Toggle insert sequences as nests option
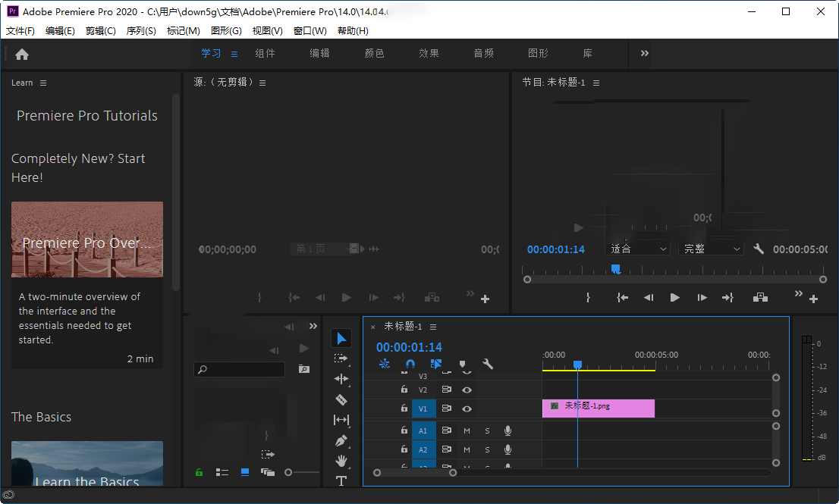Image resolution: width=839 pixels, height=504 pixels. (384, 364)
